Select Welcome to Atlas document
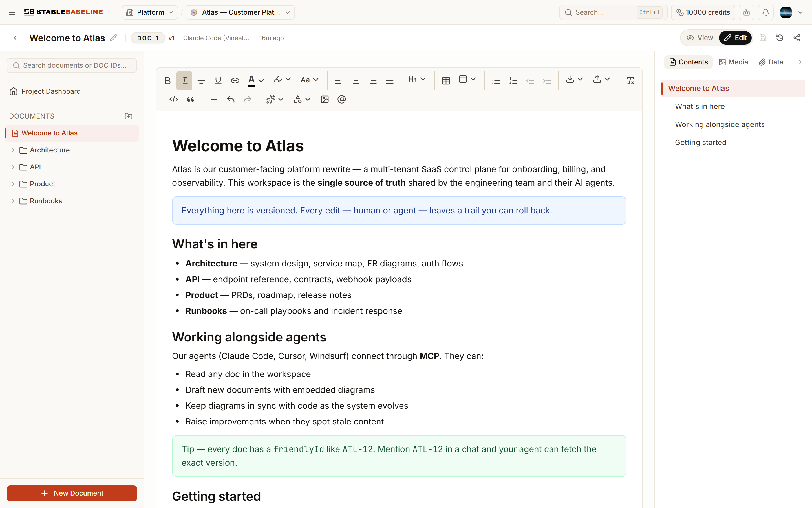 [72, 133]
